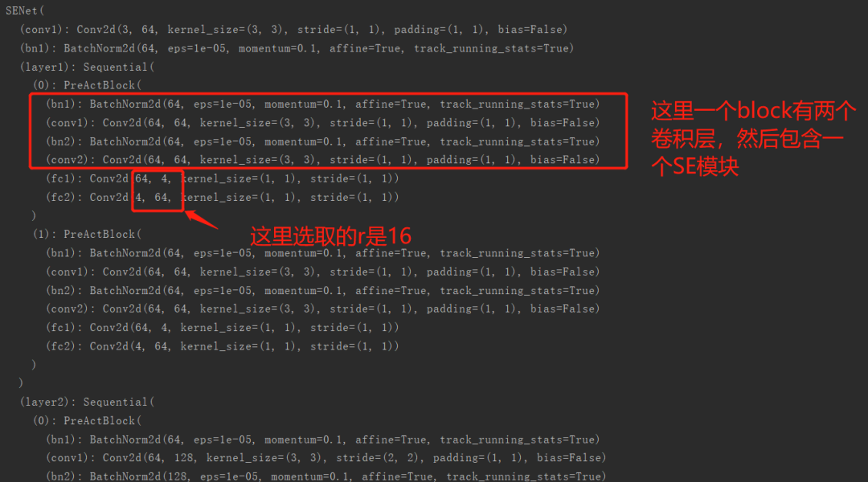868x482 pixels.
Task: Click the (fc1) Conv2d line in block (0)
Action: pyautogui.click(x=223, y=178)
